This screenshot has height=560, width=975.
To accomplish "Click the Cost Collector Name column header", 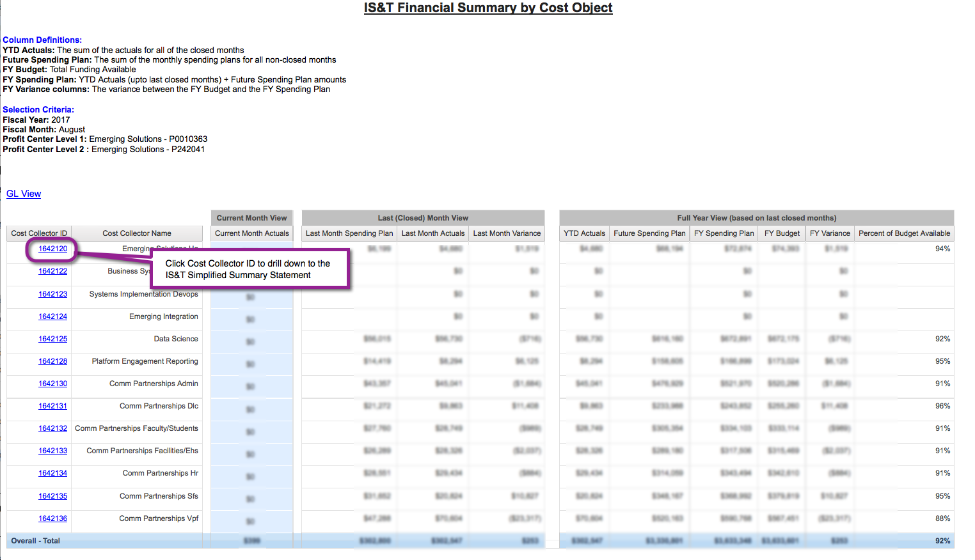I will [137, 233].
